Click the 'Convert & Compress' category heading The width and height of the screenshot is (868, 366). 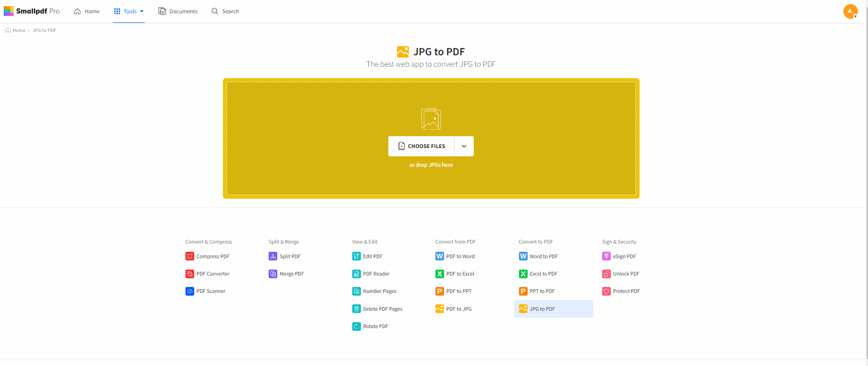point(209,242)
